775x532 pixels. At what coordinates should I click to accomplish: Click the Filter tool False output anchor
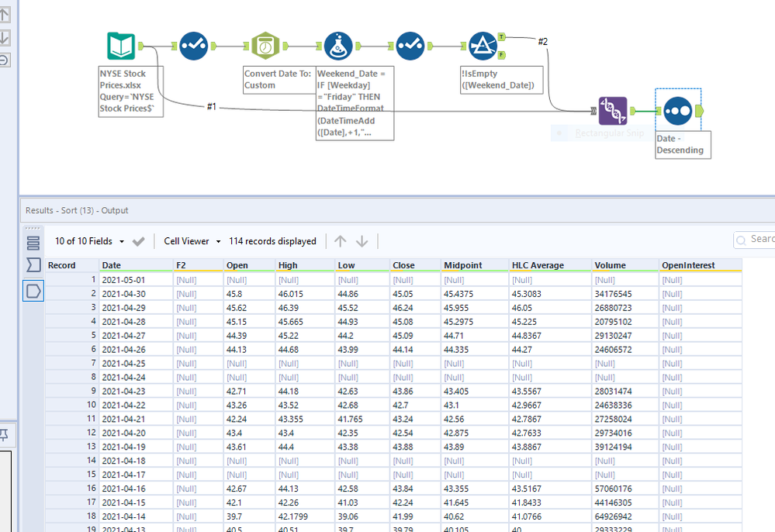(502, 55)
